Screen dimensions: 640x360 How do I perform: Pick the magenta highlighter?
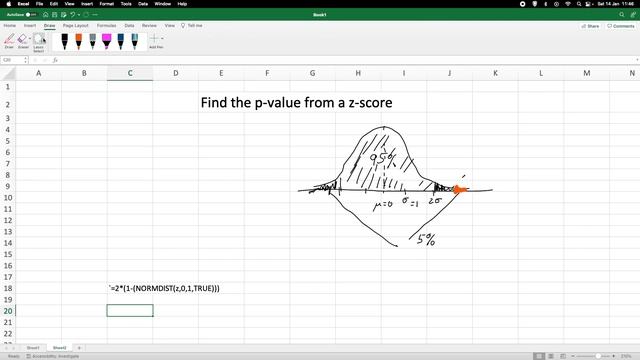(107, 42)
